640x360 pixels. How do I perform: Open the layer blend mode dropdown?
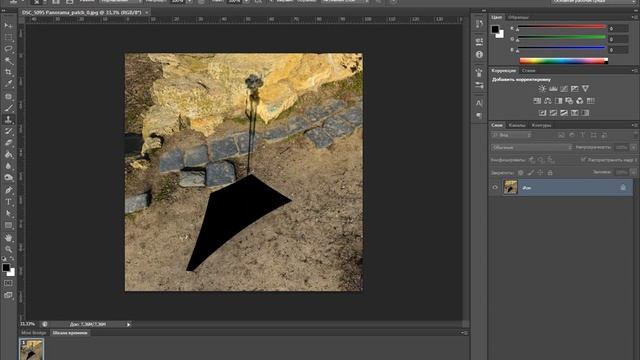[531, 147]
